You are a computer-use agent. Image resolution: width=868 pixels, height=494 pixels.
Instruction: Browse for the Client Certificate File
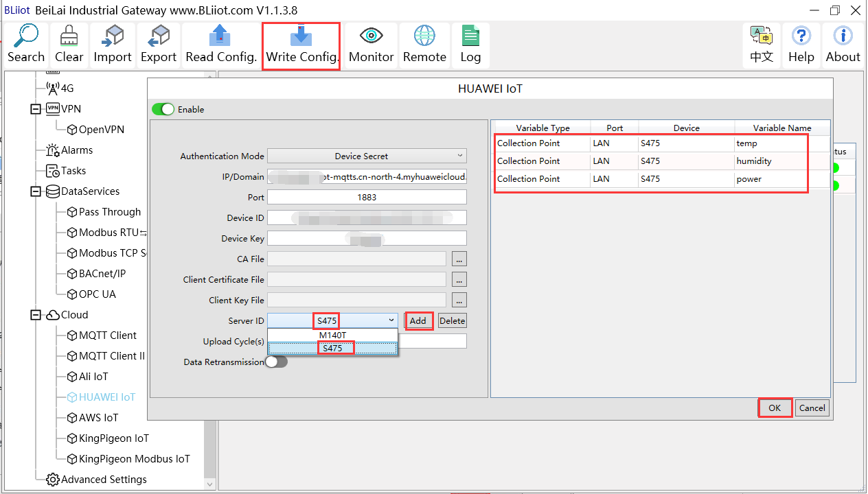coord(459,279)
